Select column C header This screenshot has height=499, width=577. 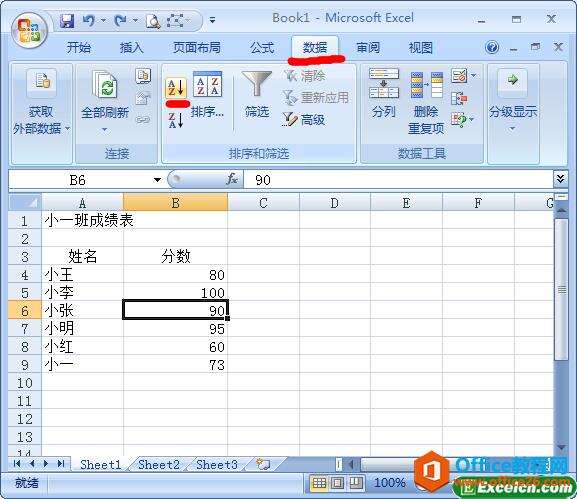click(263, 203)
